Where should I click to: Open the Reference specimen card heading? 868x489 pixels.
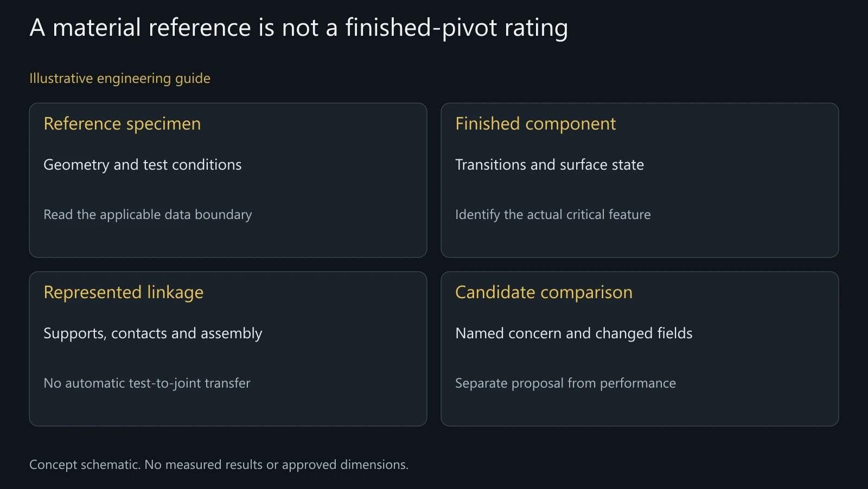pyautogui.click(x=122, y=124)
